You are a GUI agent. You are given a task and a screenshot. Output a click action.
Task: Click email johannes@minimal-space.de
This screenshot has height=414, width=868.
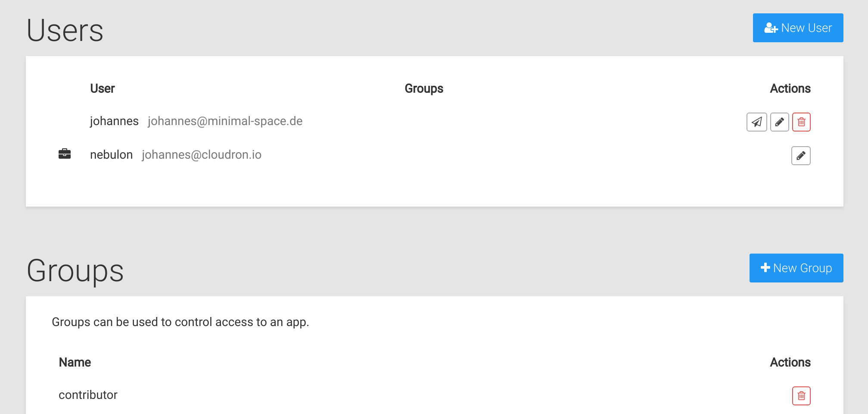225,121
